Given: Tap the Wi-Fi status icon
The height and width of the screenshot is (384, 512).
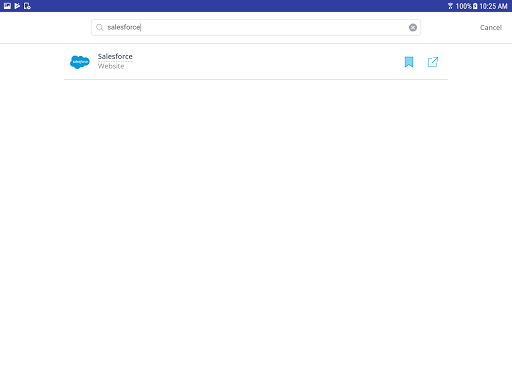Looking at the screenshot, I should (450, 6).
